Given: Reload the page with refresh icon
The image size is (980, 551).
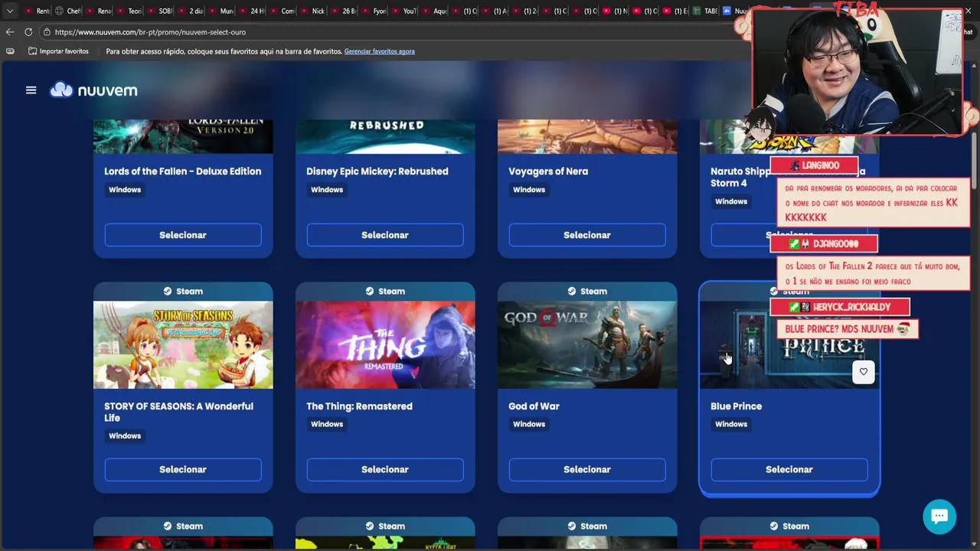Looking at the screenshot, I should tap(28, 32).
